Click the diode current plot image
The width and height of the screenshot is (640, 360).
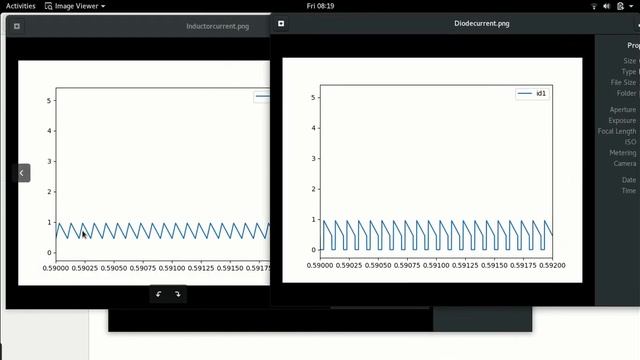[x=432, y=170]
